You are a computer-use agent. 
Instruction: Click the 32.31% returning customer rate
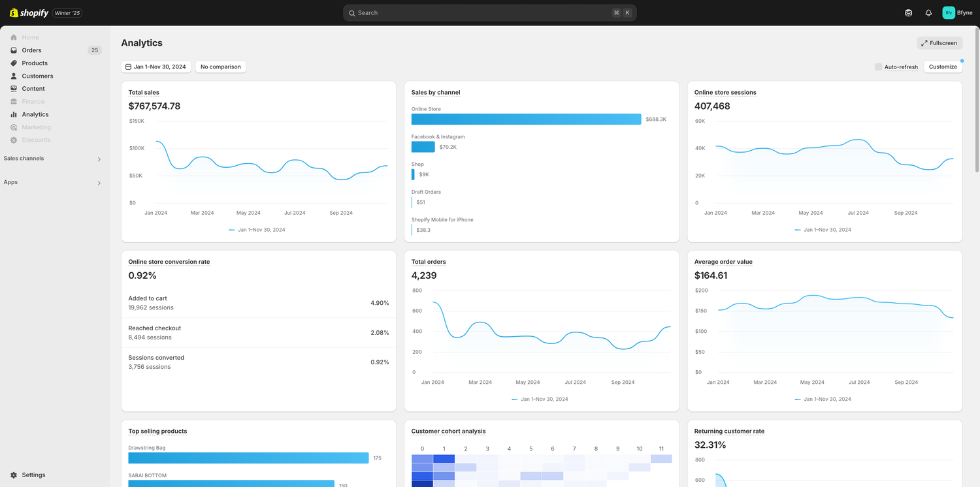[x=710, y=445]
